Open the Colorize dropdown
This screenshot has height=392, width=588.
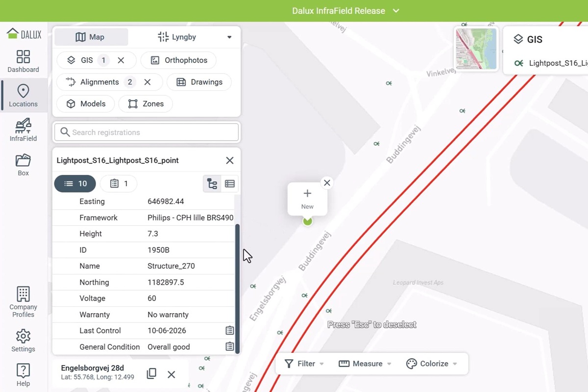[432, 364]
